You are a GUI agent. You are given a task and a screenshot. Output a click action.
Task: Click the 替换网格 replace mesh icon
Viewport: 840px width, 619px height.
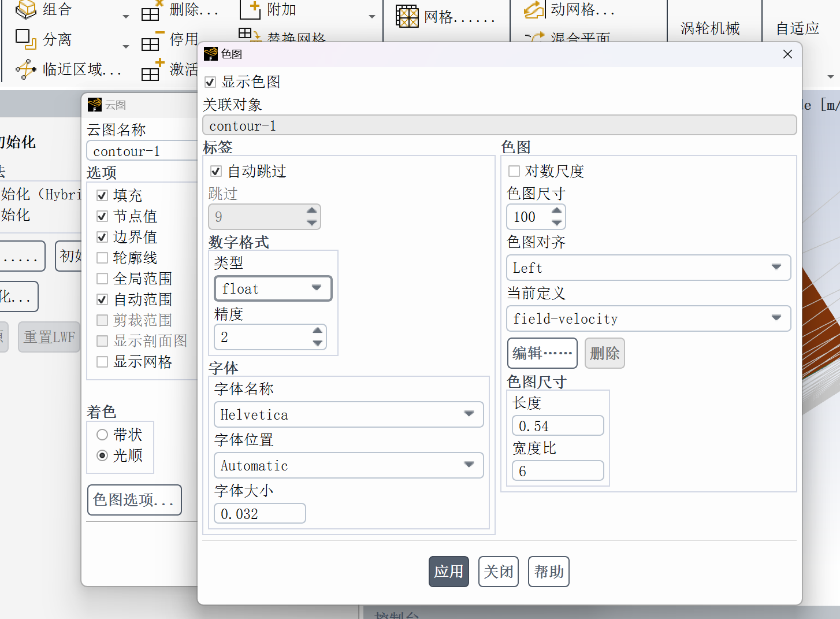coord(250,35)
